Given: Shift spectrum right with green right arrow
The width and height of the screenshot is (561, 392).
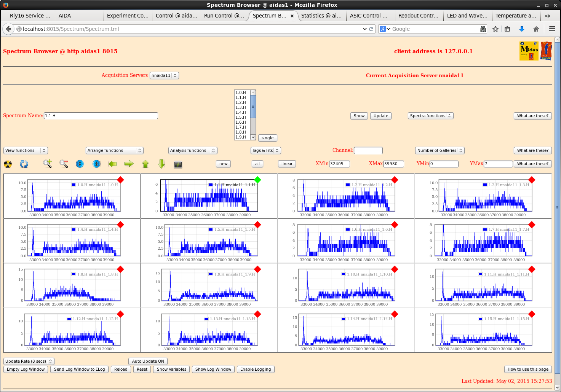Looking at the screenshot, I should coord(129,164).
